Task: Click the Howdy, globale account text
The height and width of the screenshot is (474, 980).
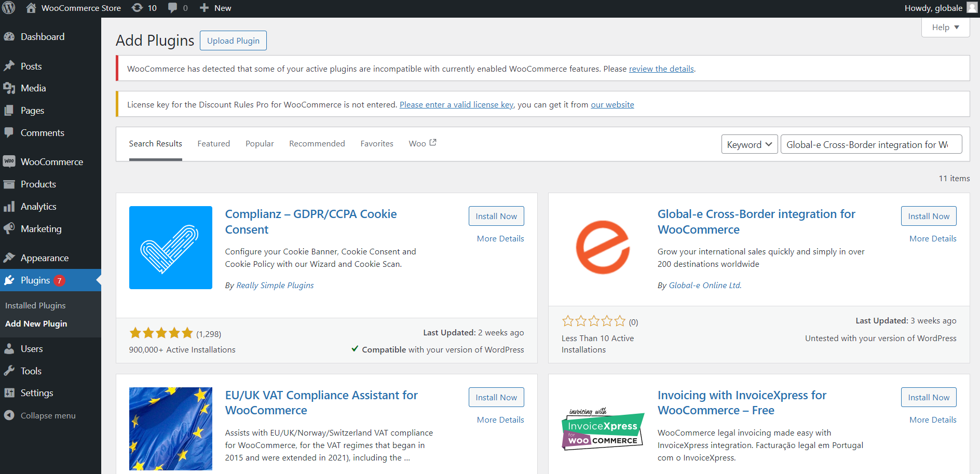Action: pos(933,8)
